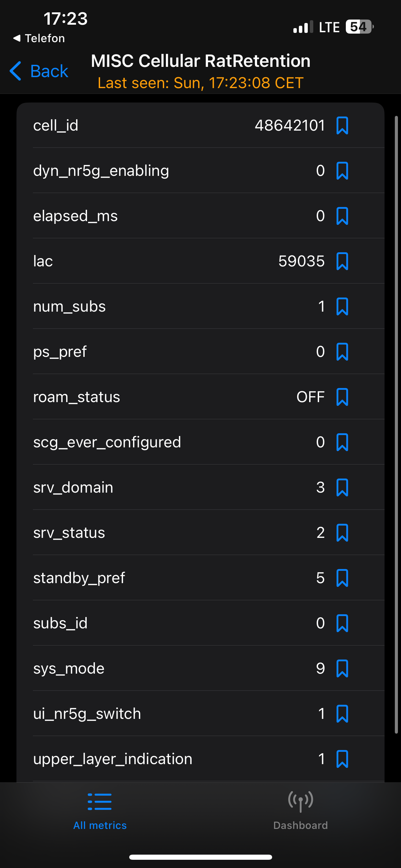
Task: Return to Telefon app via breadcrumb
Action: tap(39, 38)
